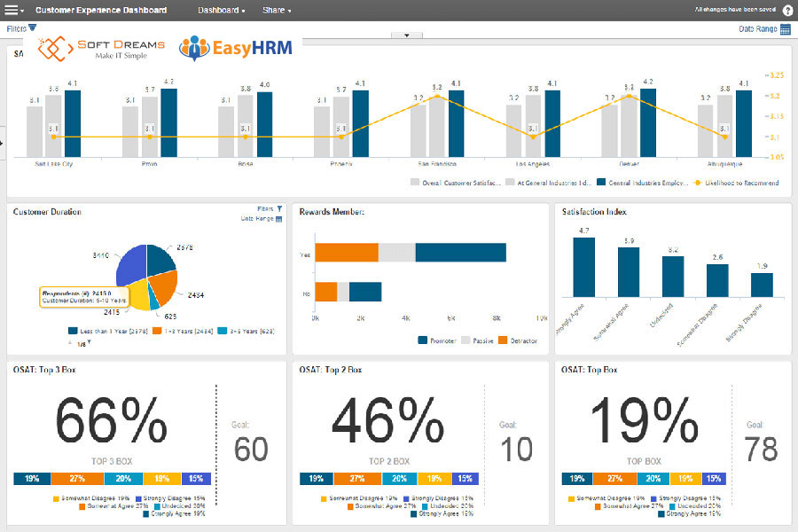The height and width of the screenshot is (532, 798).
Task: Expand the dropdown arrow above the bar chart
Action: click(x=407, y=33)
